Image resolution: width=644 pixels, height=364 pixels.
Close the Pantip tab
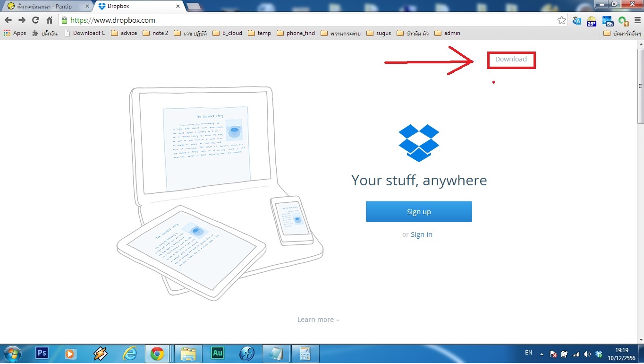tap(87, 6)
